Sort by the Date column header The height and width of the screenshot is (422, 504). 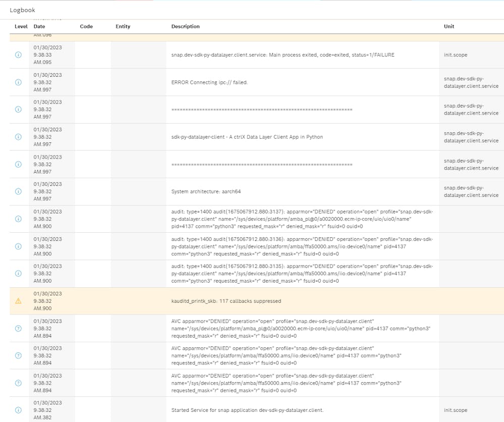[39, 26]
